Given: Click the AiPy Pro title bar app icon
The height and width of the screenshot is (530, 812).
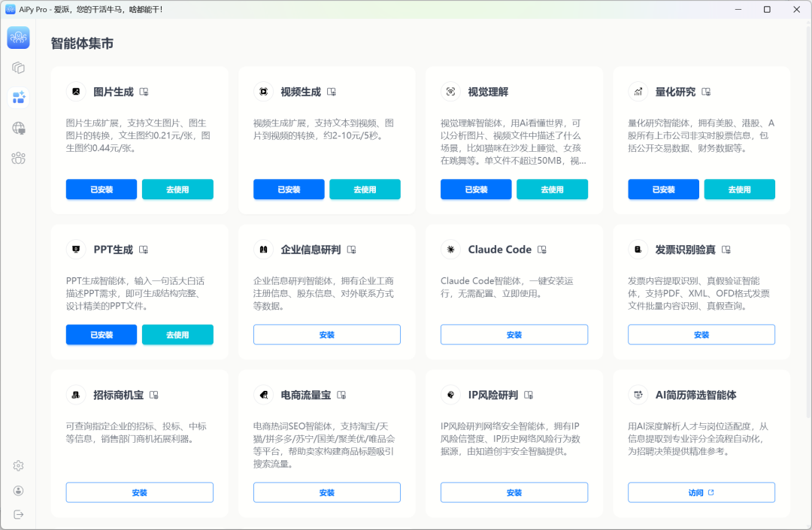Looking at the screenshot, I should coord(11,9).
